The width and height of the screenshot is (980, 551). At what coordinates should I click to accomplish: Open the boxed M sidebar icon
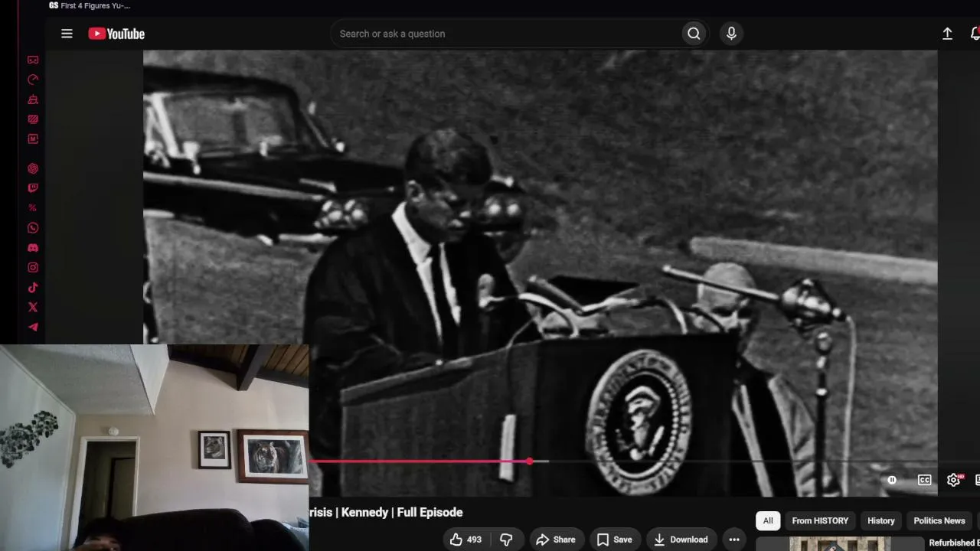[33, 139]
